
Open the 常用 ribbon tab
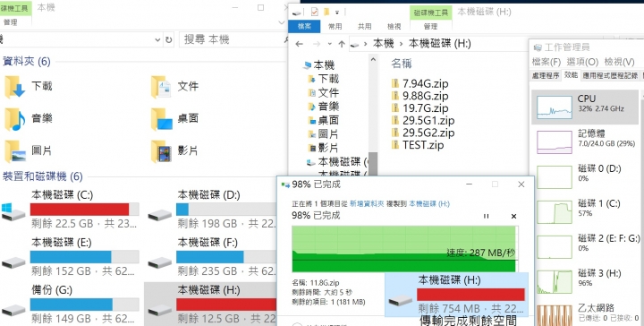tap(335, 26)
